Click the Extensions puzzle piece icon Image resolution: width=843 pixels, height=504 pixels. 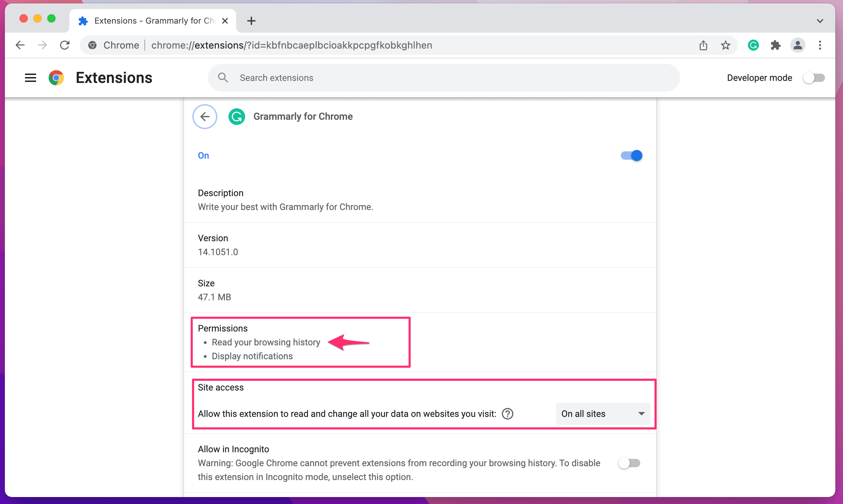pyautogui.click(x=775, y=45)
